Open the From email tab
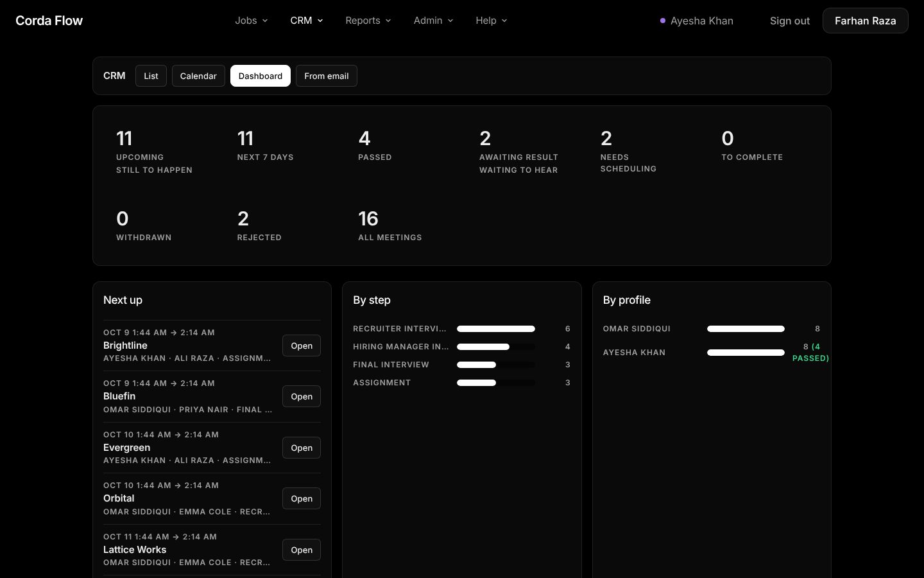Image resolution: width=924 pixels, height=578 pixels. (x=326, y=76)
